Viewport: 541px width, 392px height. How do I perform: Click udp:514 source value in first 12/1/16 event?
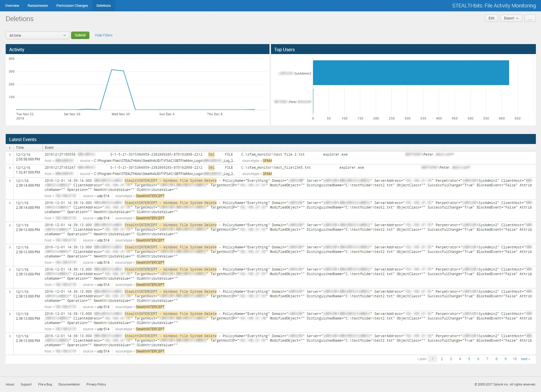coord(103,196)
